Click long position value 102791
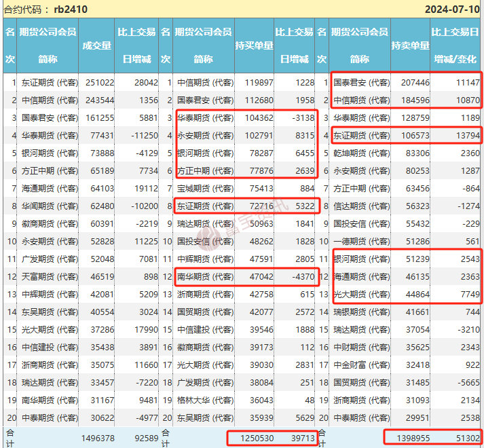This screenshot has width=484, height=448. coord(259,135)
